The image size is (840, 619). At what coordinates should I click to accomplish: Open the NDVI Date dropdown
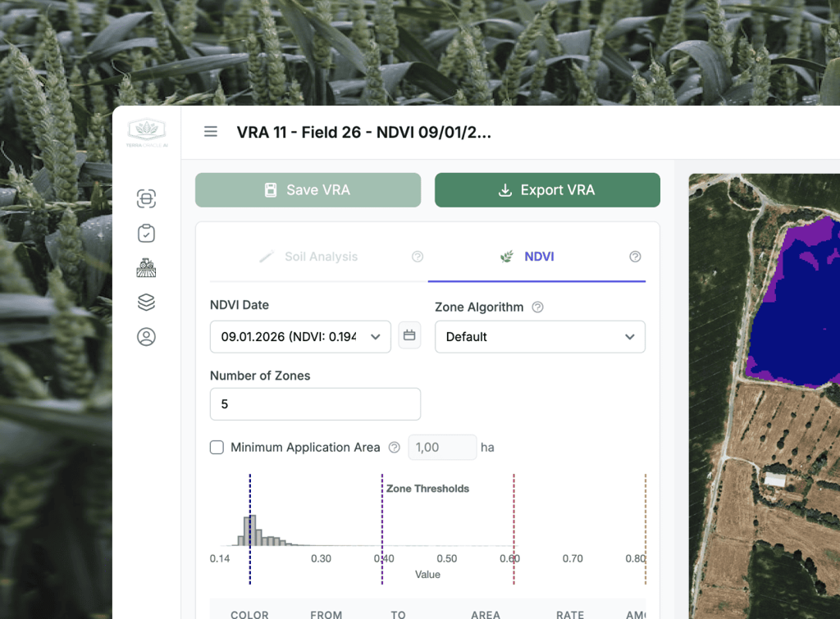(x=299, y=336)
